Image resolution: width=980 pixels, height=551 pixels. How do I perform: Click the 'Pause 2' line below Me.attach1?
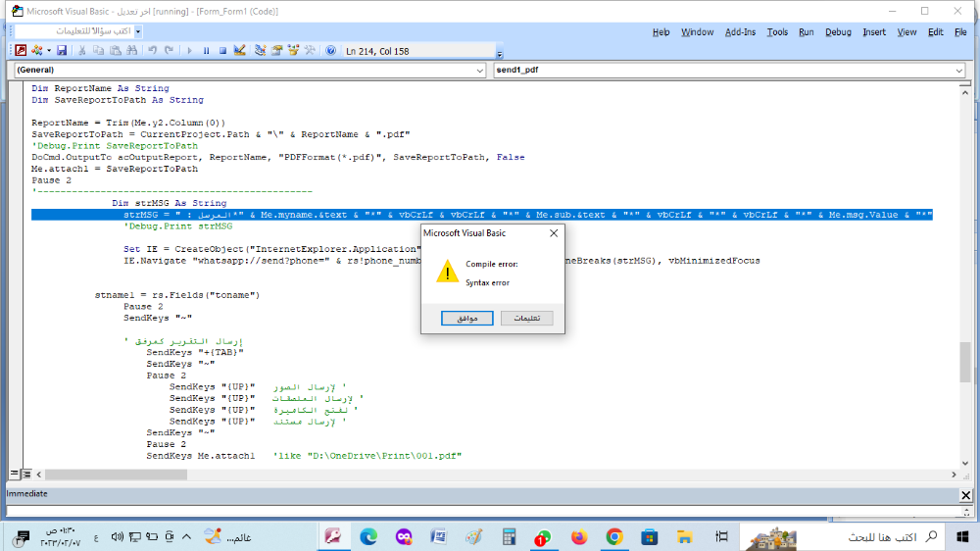point(51,180)
